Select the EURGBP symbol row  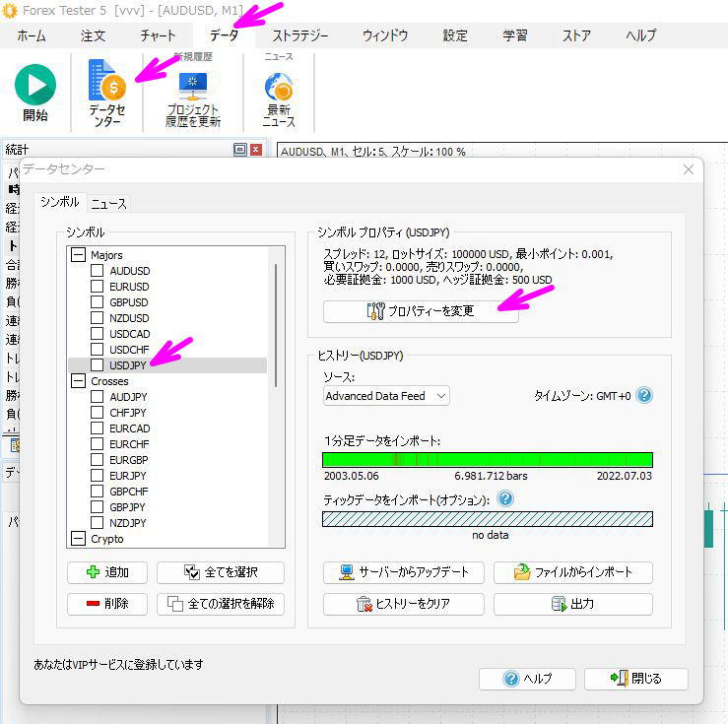167,459
